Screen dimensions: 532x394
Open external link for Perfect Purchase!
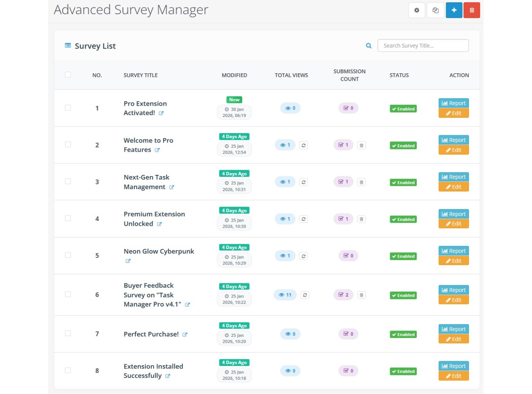(185, 335)
